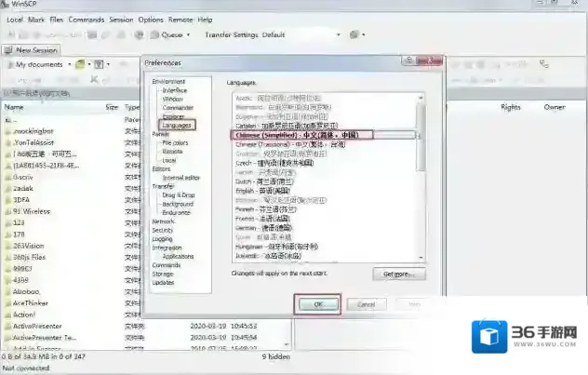The width and height of the screenshot is (588, 375).
Task: Expand the Queue dropdown arrow
Action: click(x=188, y=34)
